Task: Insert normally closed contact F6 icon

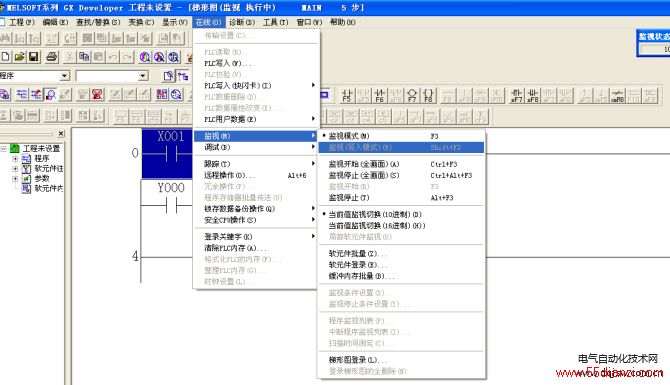Action: point(379,95)
